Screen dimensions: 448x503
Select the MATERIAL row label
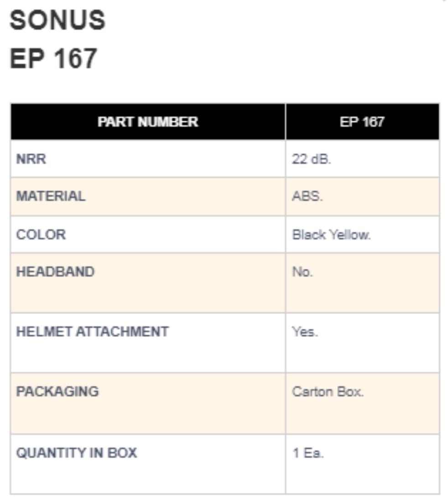[51, 196]
